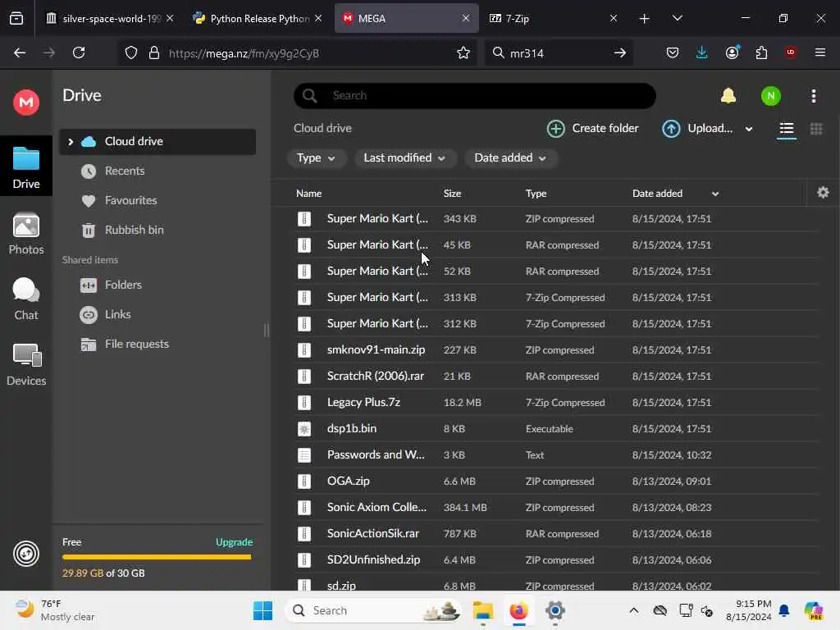Click Create folder button

click(x=593, y=129)
